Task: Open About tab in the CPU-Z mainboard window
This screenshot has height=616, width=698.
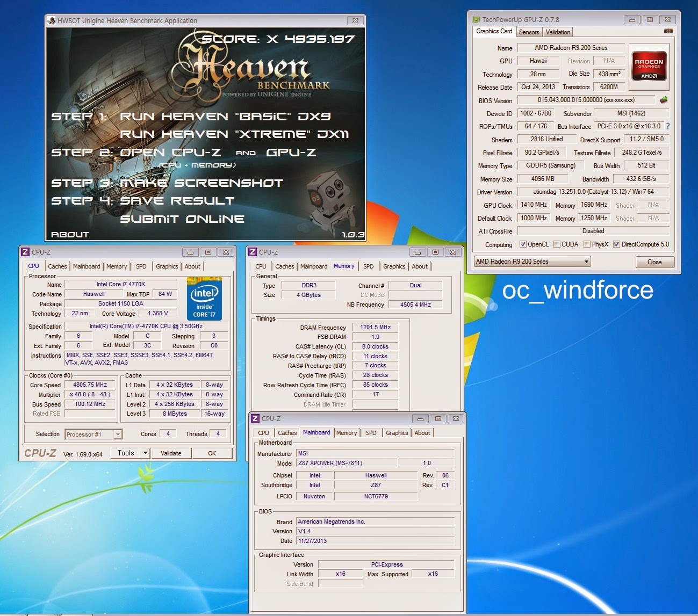Action: point(422,433)
